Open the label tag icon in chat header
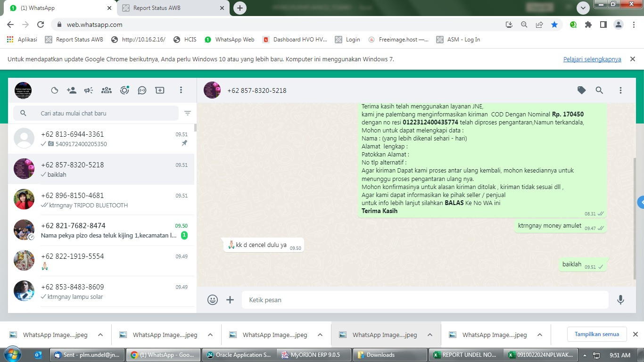This screenshot has height=362, width=644. [x=582, y=90]
